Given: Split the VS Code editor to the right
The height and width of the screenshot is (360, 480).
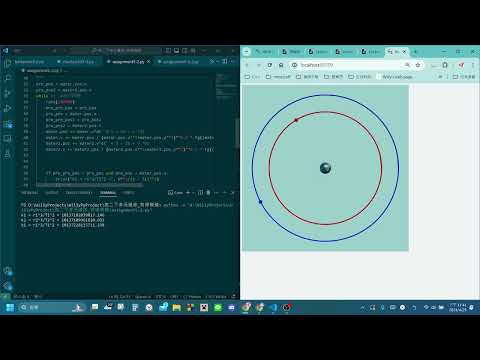Looking at the screenshot, I should point(225,62).
